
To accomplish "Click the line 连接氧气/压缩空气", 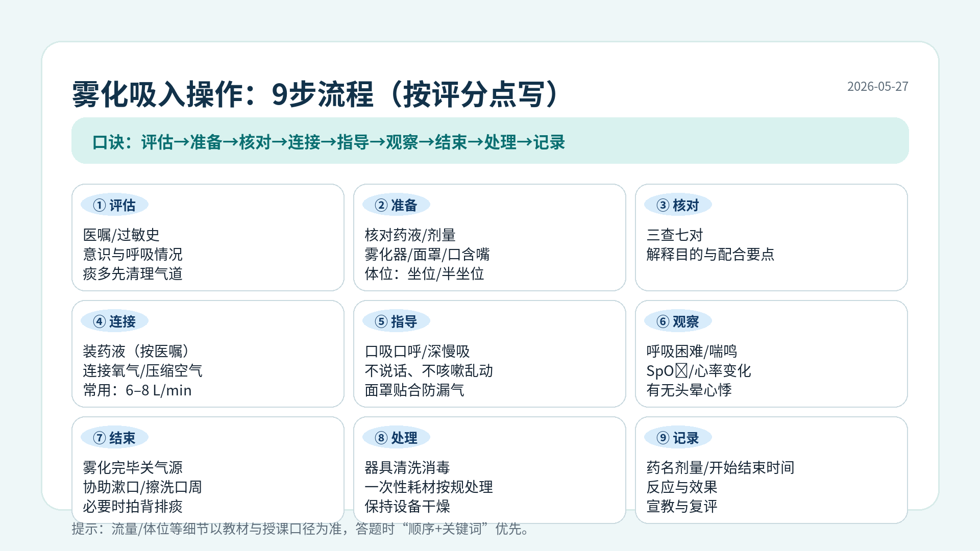I will (x=142, y=370).
